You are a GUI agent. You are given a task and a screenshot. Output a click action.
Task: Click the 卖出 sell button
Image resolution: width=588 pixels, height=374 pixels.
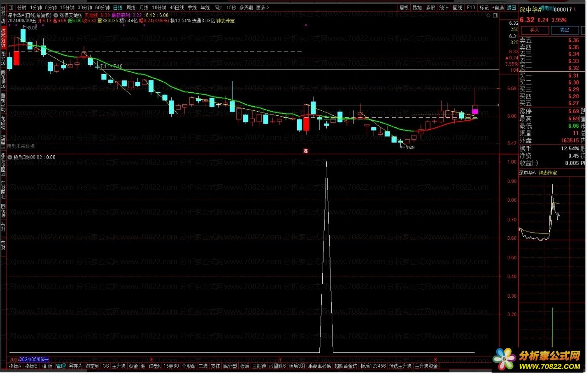(x=565, y=30)
